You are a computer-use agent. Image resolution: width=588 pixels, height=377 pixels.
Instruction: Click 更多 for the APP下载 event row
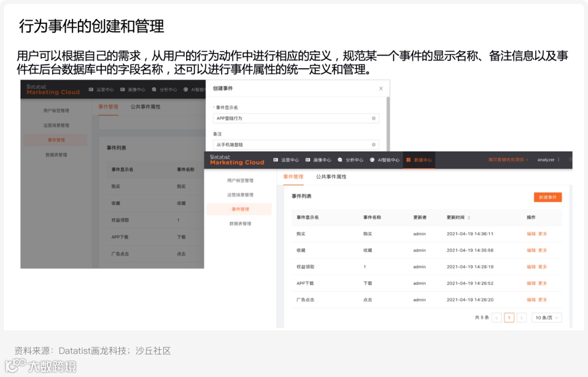tap(543, 283)
